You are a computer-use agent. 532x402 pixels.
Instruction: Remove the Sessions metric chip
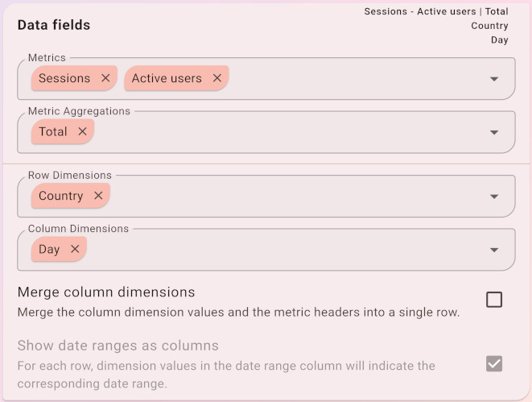[105, 78]
